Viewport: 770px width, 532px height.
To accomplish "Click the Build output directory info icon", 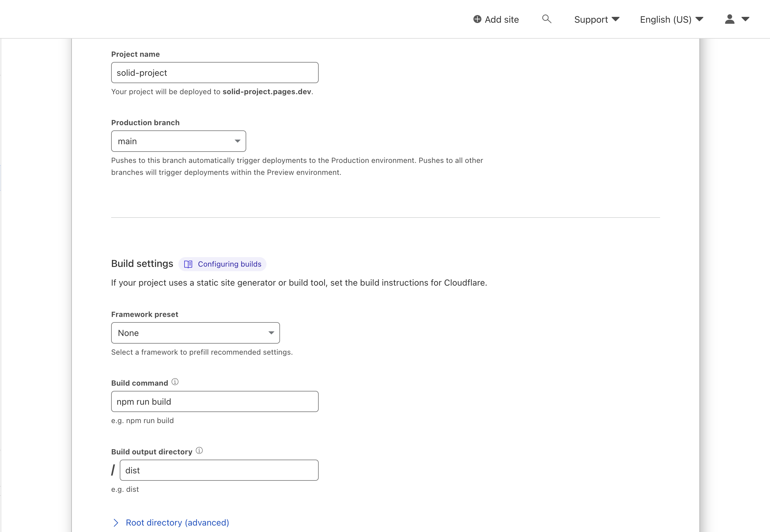I will 199,451.
